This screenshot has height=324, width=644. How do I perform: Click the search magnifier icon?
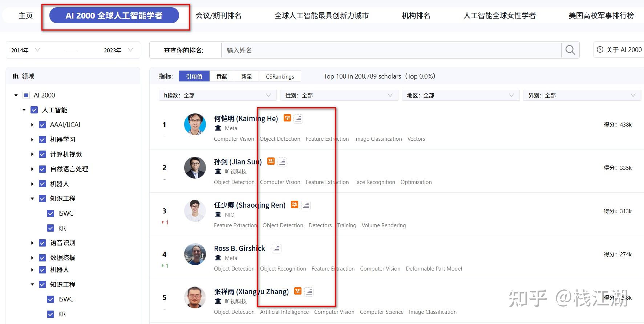tap(570, 50)
